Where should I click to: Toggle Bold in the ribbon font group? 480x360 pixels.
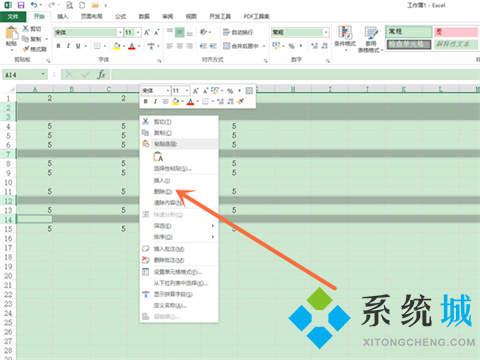click(x=59, y=46)
